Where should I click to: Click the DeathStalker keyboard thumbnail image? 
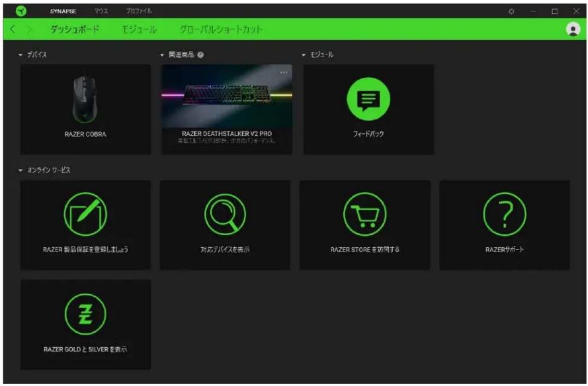click(x=227, y=96)
